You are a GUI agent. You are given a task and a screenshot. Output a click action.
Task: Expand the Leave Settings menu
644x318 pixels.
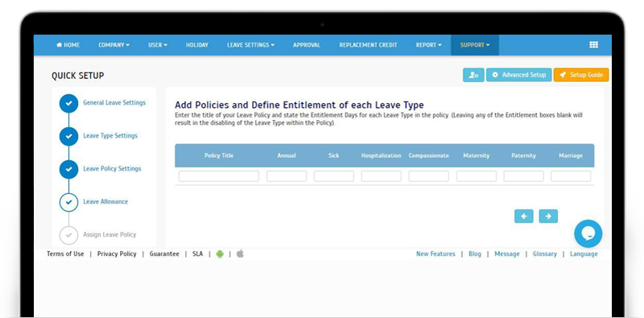point(250,45)
